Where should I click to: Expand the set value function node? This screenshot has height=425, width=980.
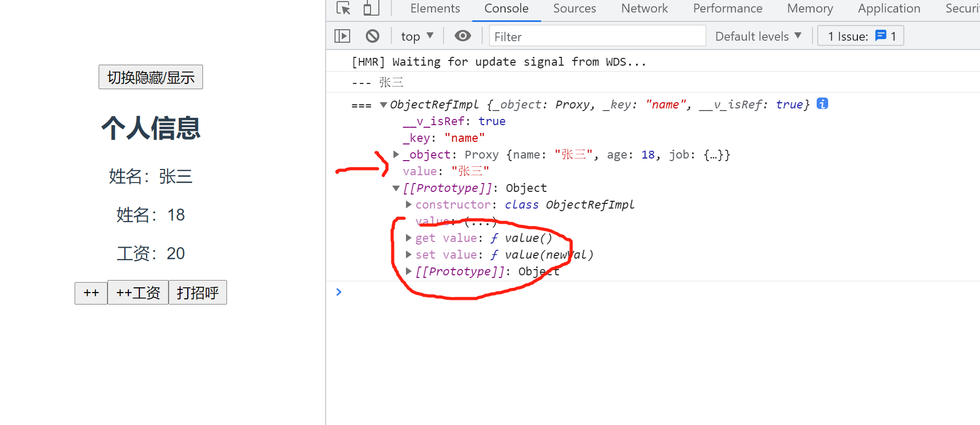(409, 254)
